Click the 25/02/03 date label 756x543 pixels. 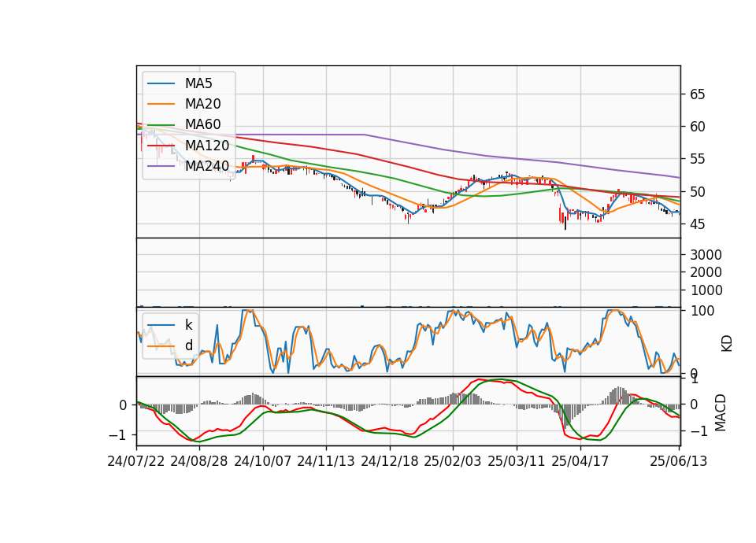[x=453, y=461]
